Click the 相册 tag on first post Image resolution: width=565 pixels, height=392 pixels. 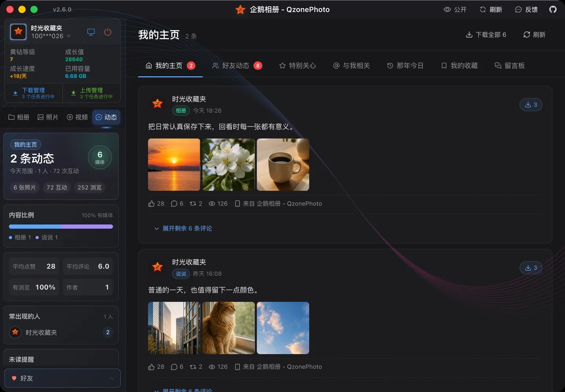coord(181,111)
